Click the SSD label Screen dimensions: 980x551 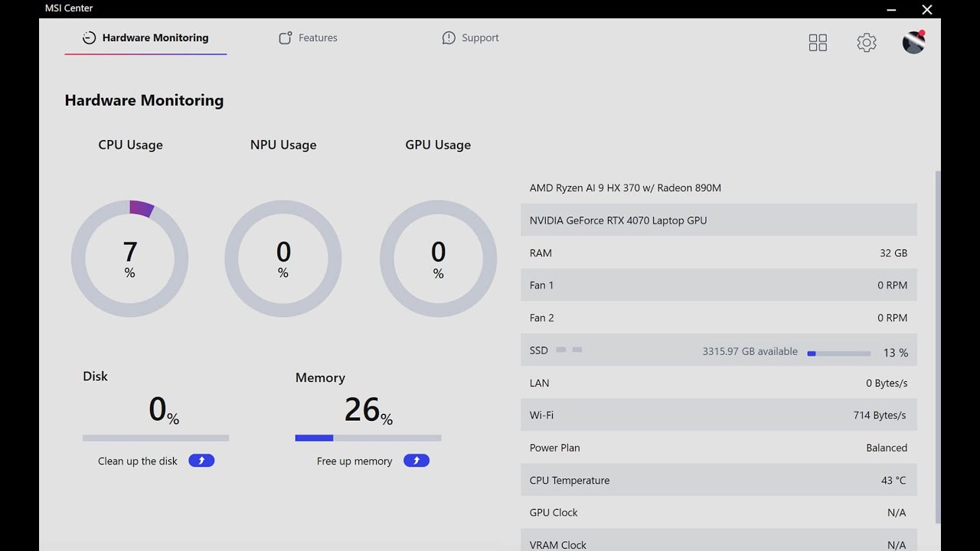[x=539, y=350]
